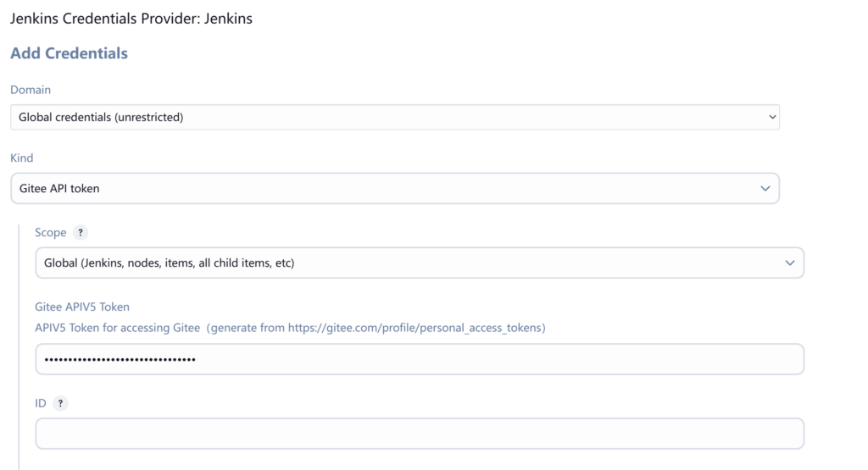Viewport: 868px width, 470px height.
Task: Click the masked dots inside the token field
Action: (120, 360)
